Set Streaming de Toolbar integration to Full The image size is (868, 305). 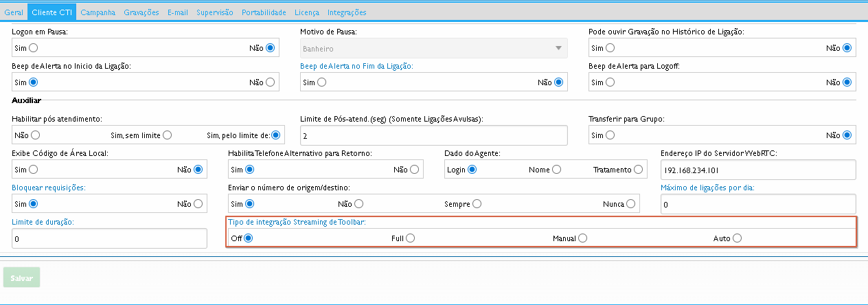pos(410,238)
